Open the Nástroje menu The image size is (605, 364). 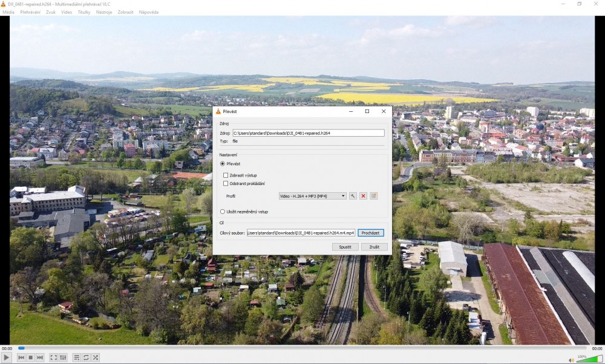[x=104, y=12]
